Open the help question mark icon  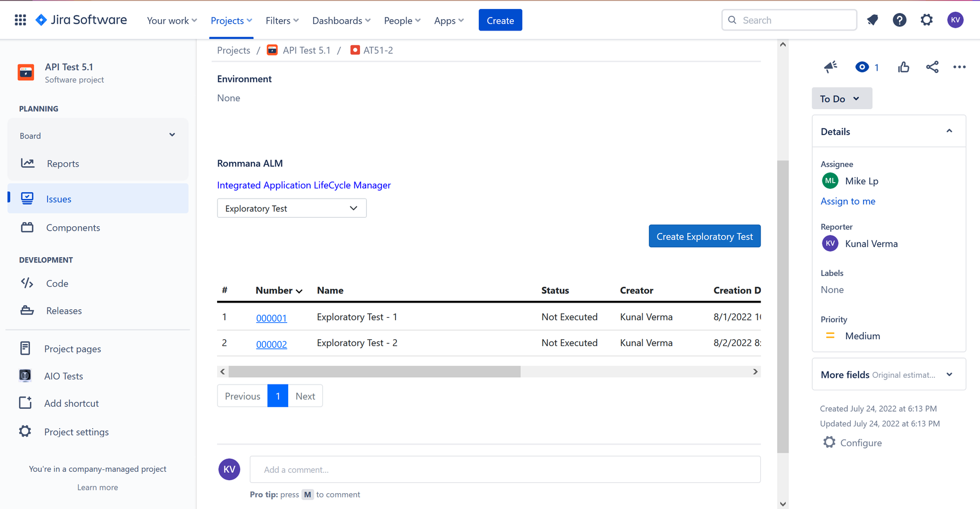[899, 20]
